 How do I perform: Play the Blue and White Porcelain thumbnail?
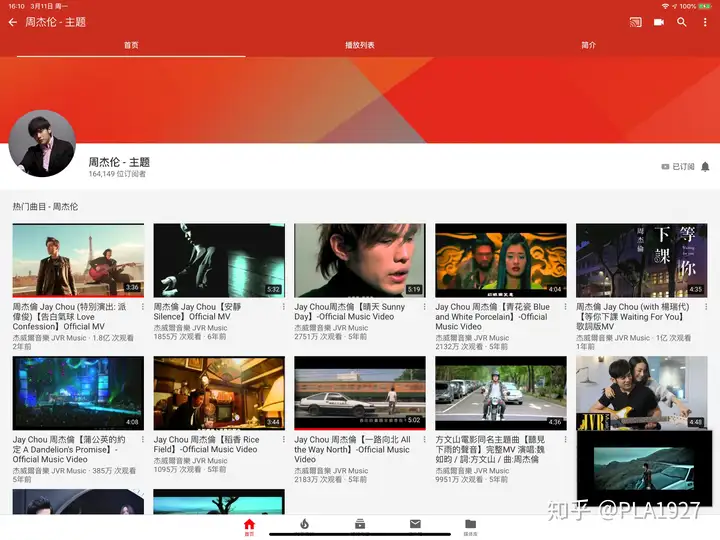click(x=501, y=260)
